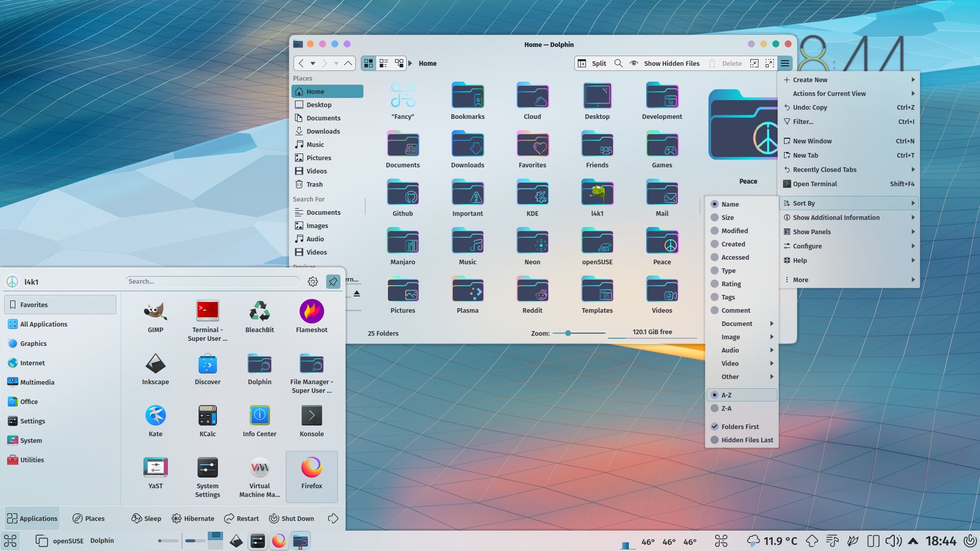This screenshot has width=980, height=551.
Task: Click Undo: Copy menu entry
Action: tap(849, 107)
